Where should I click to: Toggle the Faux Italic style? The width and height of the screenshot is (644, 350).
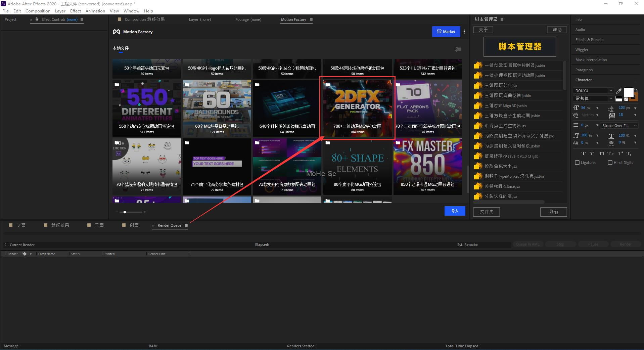[592, 154]
